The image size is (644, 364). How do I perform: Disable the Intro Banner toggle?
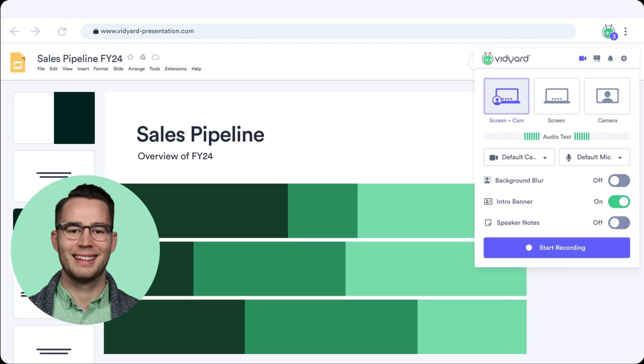[619, 202]
